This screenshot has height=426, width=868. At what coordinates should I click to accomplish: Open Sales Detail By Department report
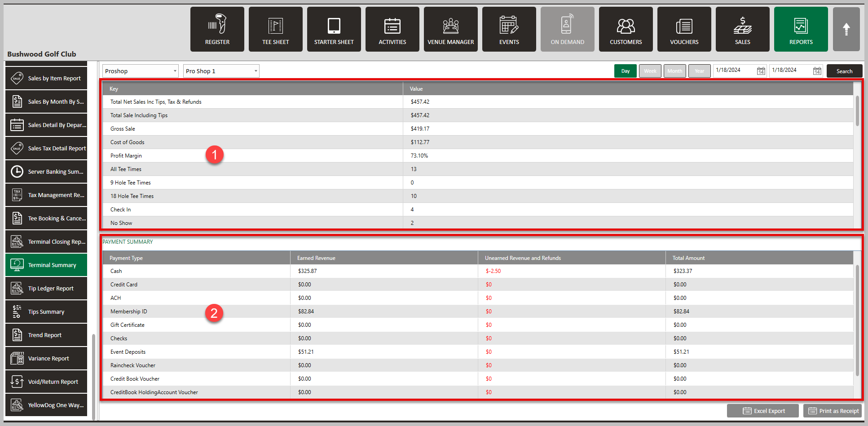point(46,125)
